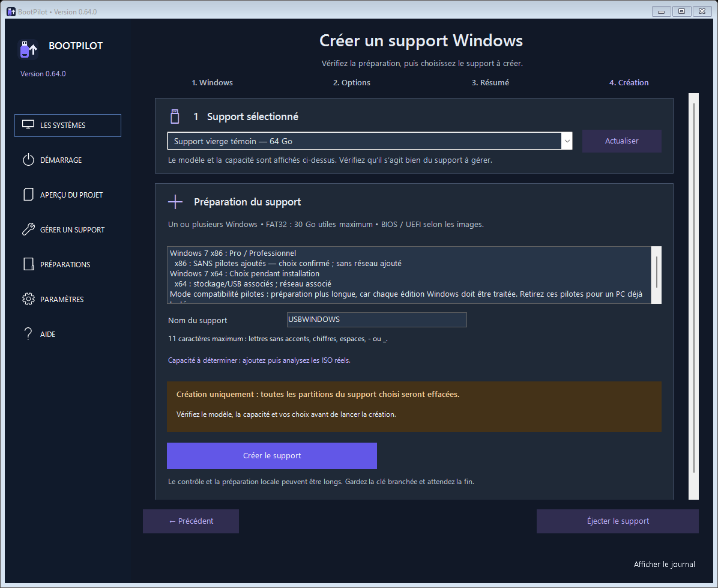Maximize the BootPilot window
This screenshot has width=718, height=588.
[681, 11]
